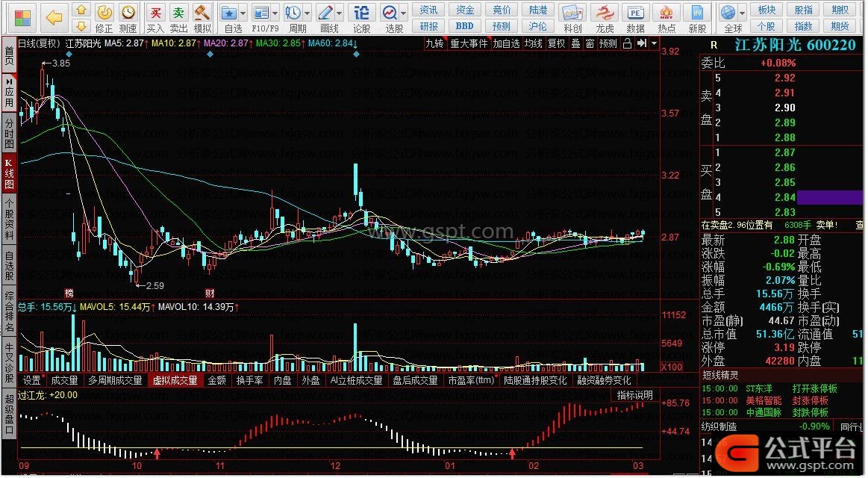The image size is (868, 478).
Task: Expand the 周期 period dropdown arrow
Action: [307, 13]
